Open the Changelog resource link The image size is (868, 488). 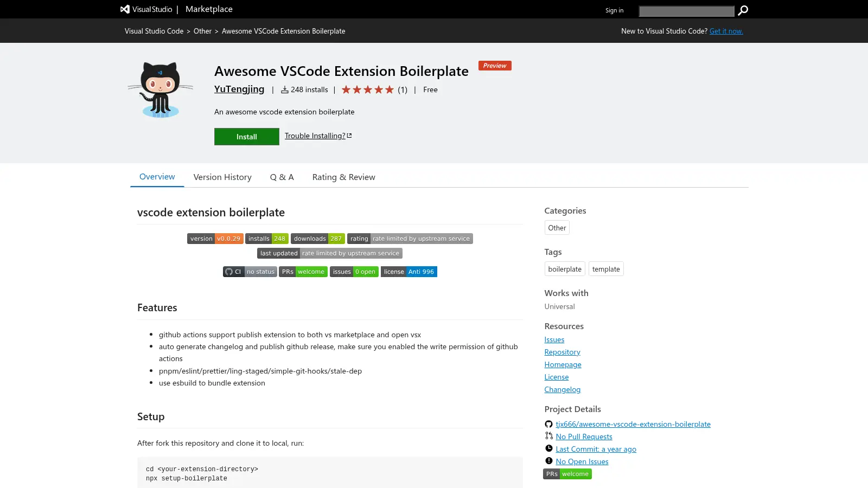pos(563,389)
